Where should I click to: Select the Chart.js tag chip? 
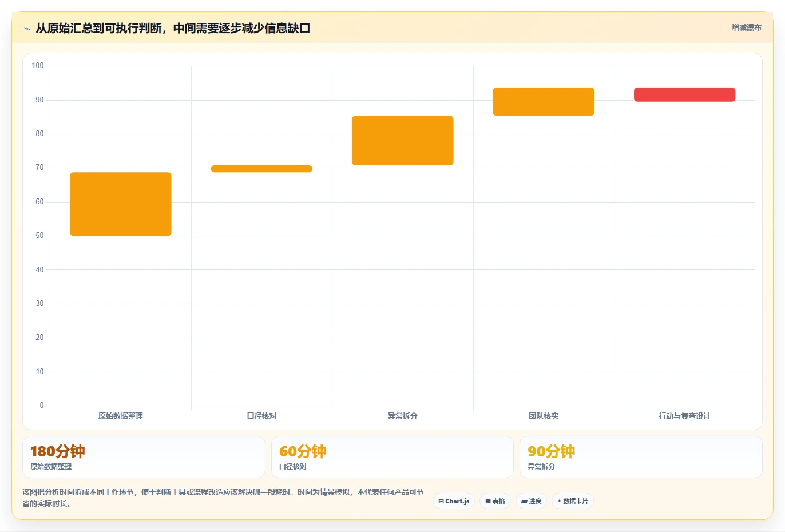[454, 501]
